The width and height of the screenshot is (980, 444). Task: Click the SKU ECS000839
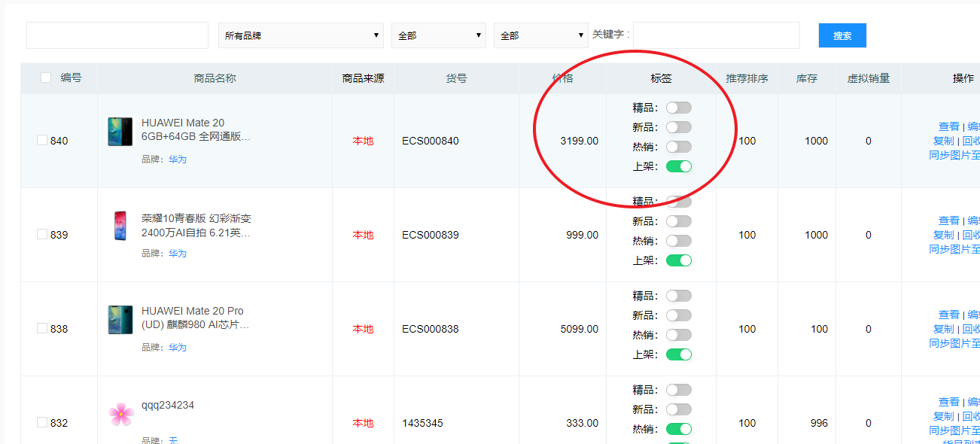point(431,235)
